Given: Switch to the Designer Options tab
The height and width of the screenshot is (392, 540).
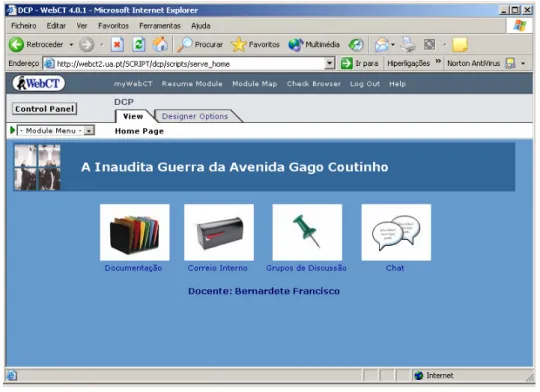Looking at the screenshot, I should tap(195, 117).
